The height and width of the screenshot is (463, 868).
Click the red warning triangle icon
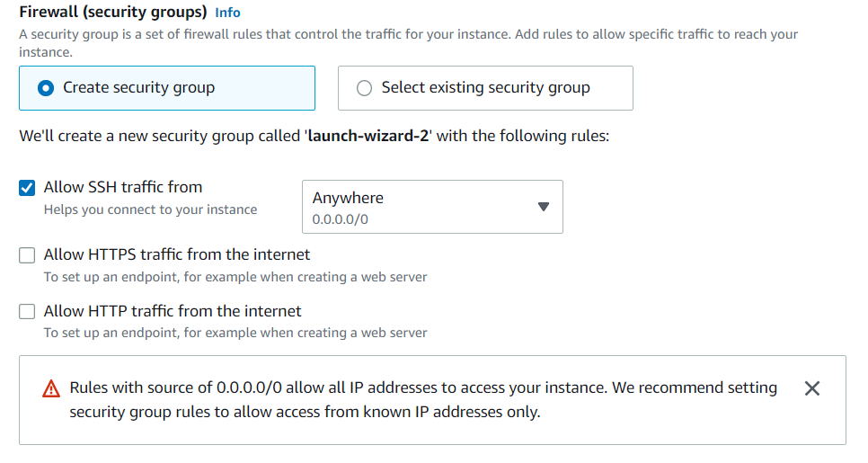point(51,388)
